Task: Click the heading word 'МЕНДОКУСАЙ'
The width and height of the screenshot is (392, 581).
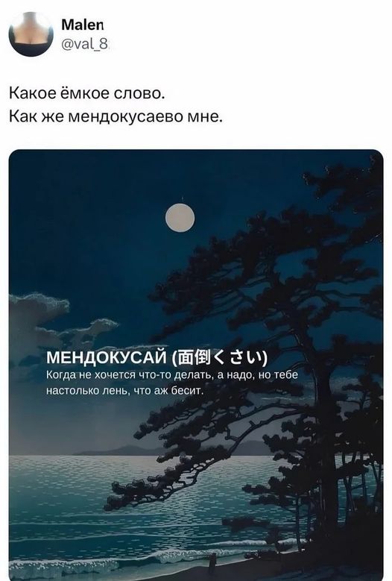Action: point(107,357)
